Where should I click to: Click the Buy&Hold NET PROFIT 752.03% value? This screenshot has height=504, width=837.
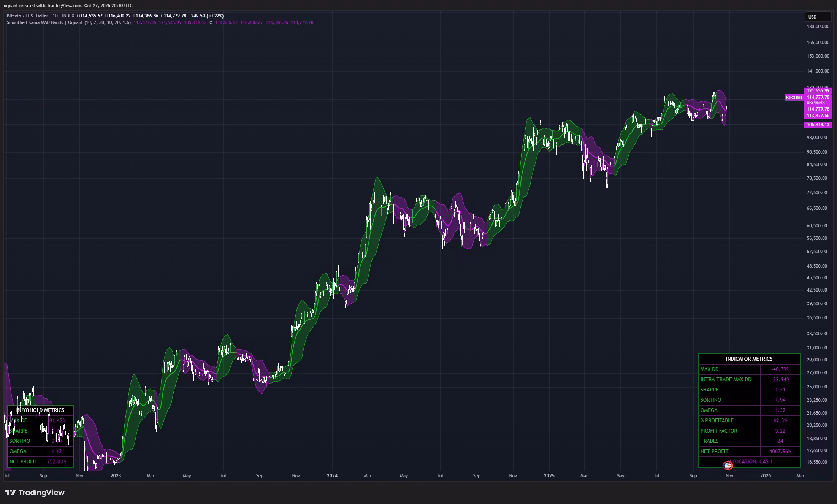[56, 461]
